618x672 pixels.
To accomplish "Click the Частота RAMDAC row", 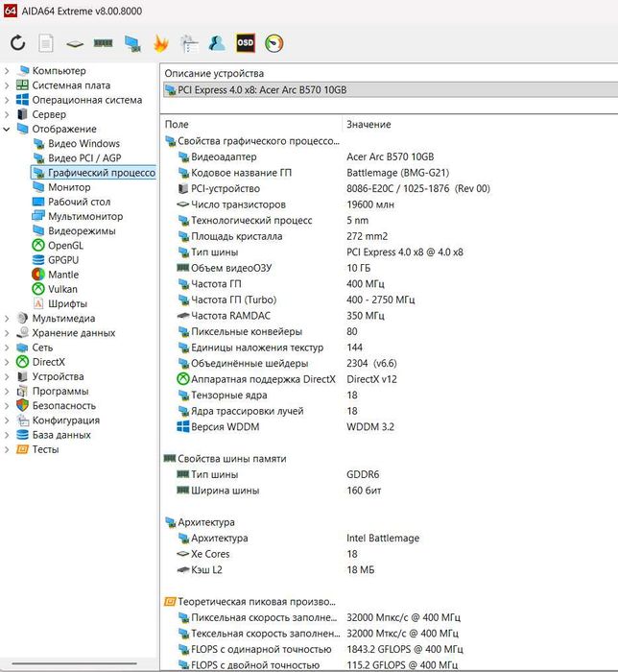I will click(x=390, y=316).
